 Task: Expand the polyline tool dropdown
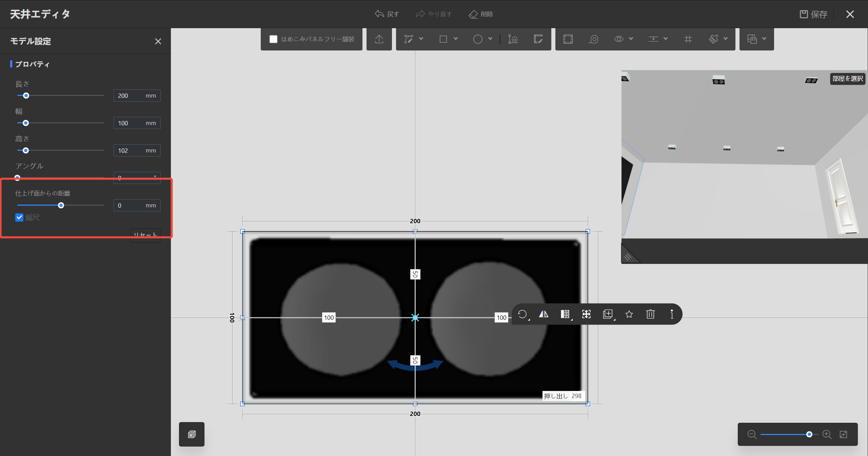tap(421, 39)
